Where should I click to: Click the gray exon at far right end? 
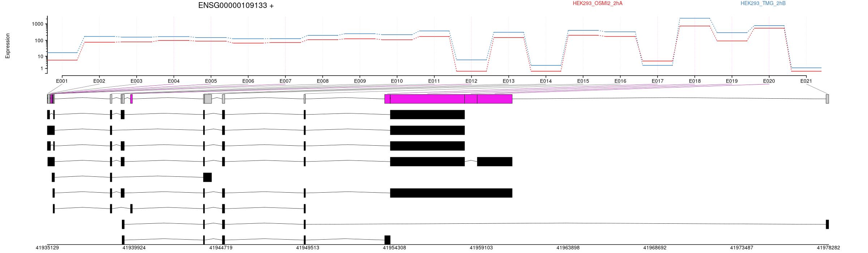(x=827, y=99)
